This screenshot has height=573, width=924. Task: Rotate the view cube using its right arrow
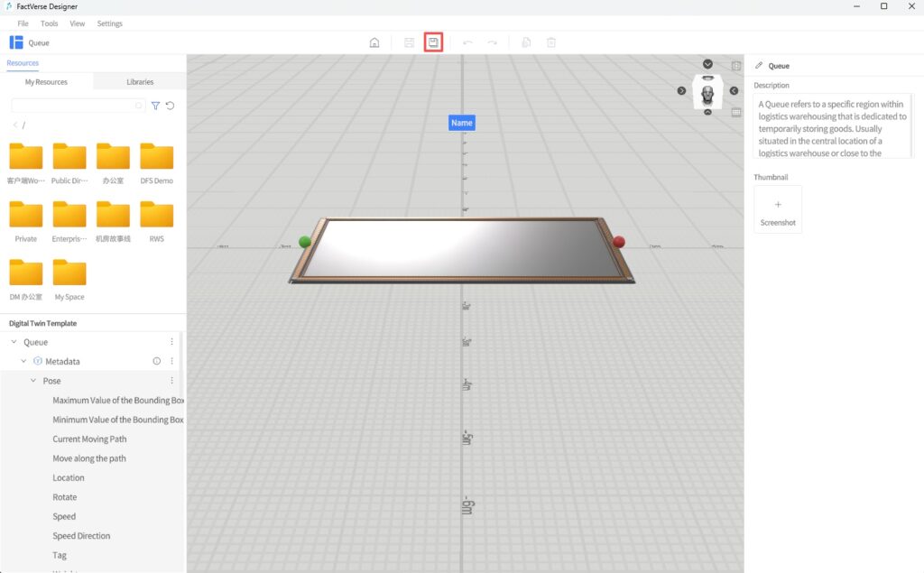(734, 90)
